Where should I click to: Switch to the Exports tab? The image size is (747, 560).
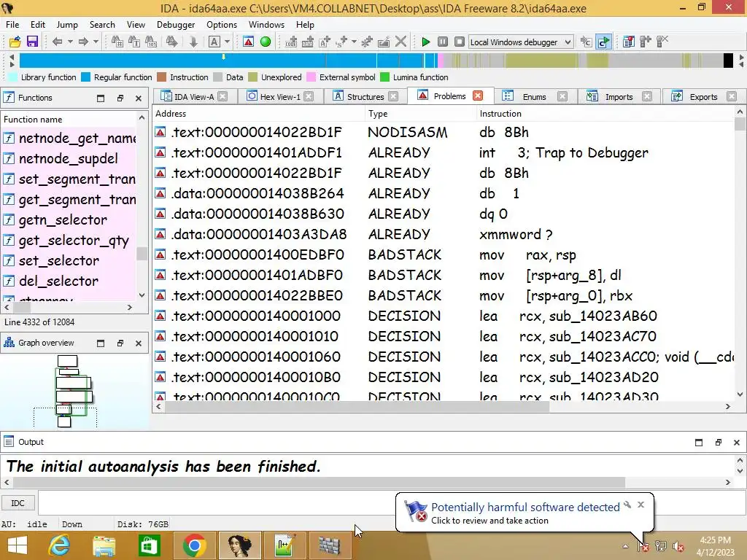[x=703, y=97]
